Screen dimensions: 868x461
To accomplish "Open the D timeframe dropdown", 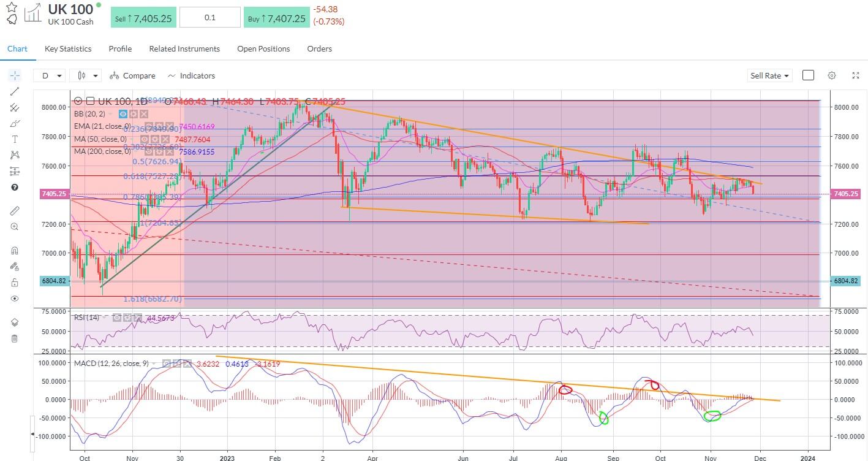I will point(49,75).
